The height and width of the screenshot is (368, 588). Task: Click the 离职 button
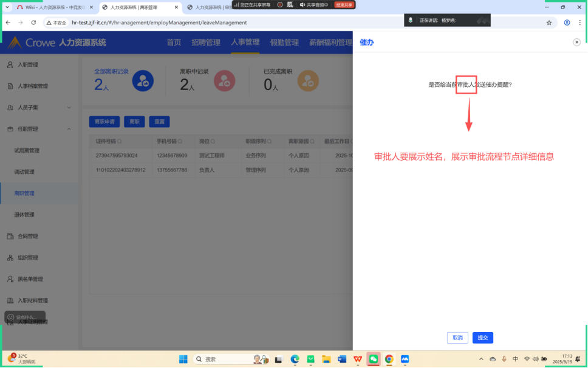click(134, 122)
